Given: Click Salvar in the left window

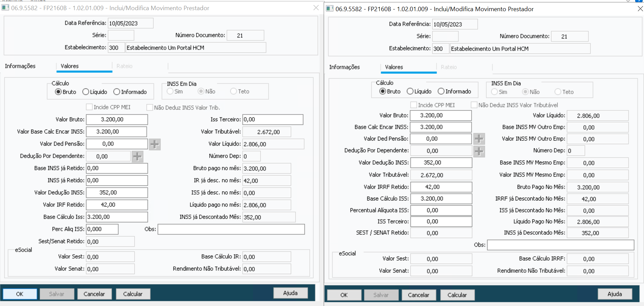Looking at the screenshot, I should tap(57, 294).
